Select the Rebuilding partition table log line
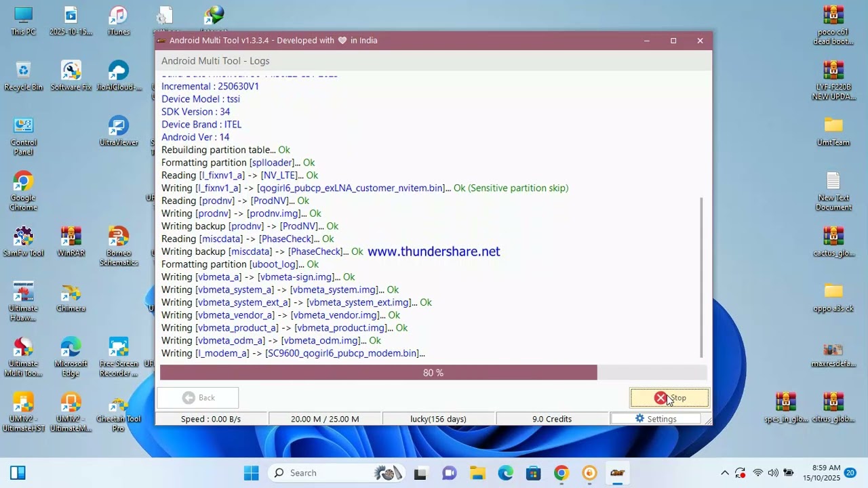The width and height of the screenshot is (868, 488). click(226, 150)
